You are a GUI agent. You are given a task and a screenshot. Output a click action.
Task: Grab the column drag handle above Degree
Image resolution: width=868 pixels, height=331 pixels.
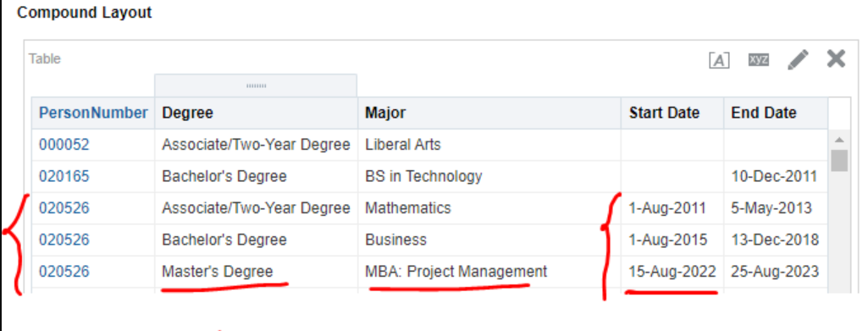(256, 86)
